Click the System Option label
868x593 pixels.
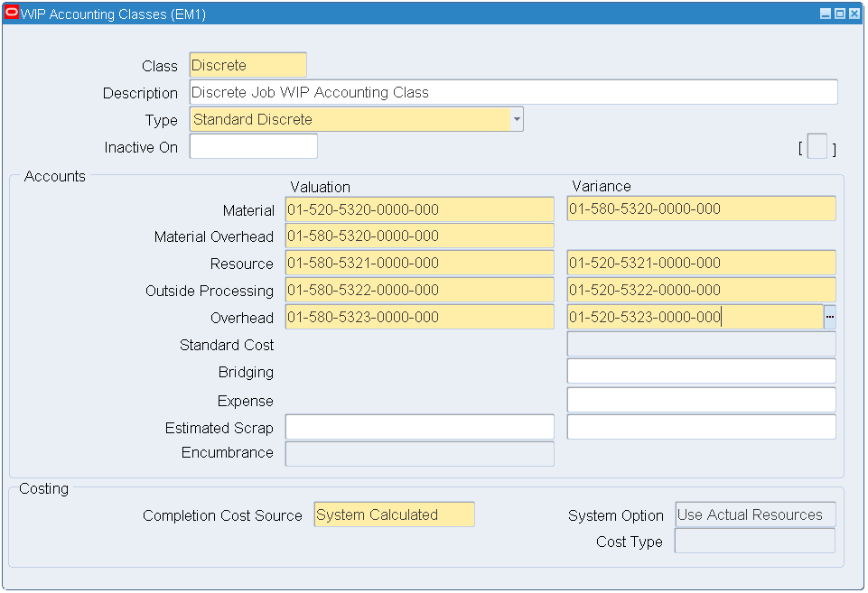(616, 515)
